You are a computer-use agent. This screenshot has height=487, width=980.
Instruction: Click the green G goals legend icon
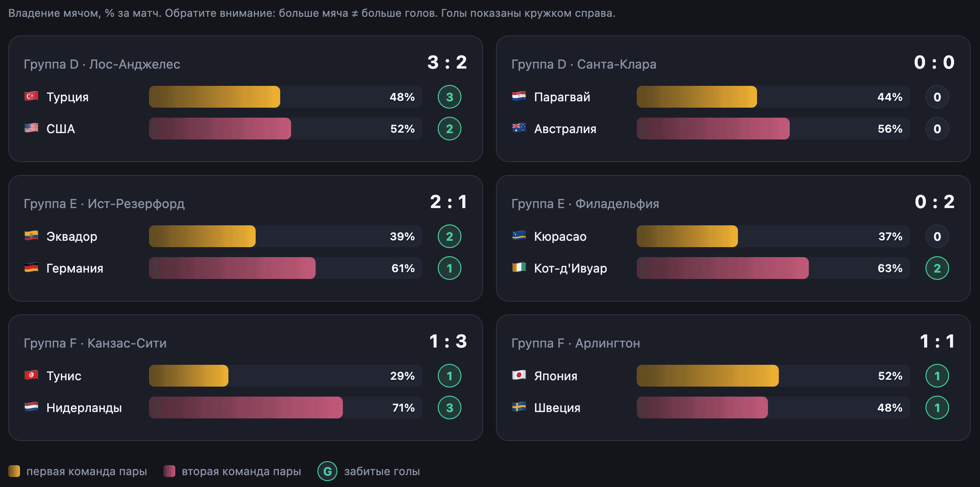pos(327,471)
